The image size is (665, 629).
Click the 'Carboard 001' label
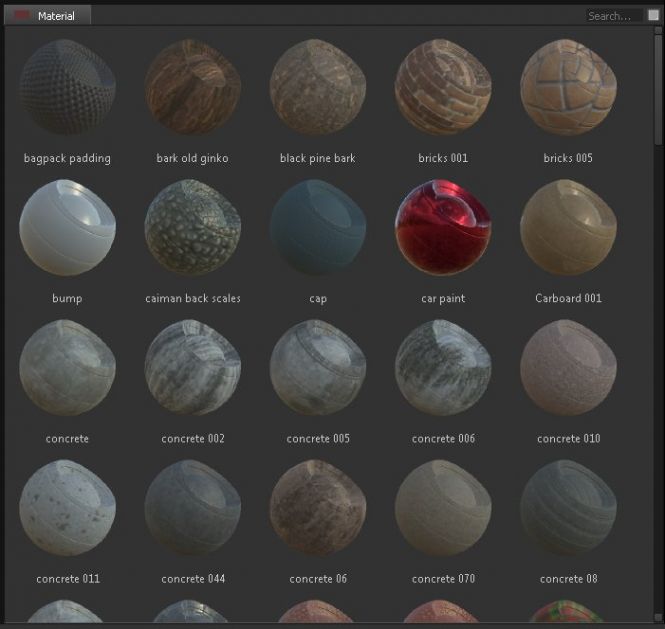pos(568,298)
